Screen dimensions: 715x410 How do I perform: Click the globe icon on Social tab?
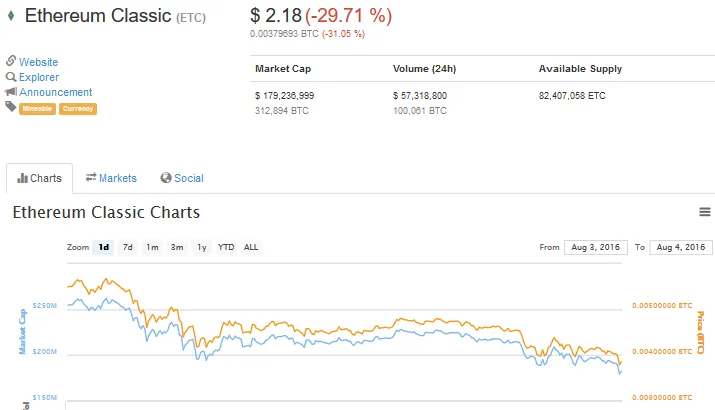[x=166, y=178]
